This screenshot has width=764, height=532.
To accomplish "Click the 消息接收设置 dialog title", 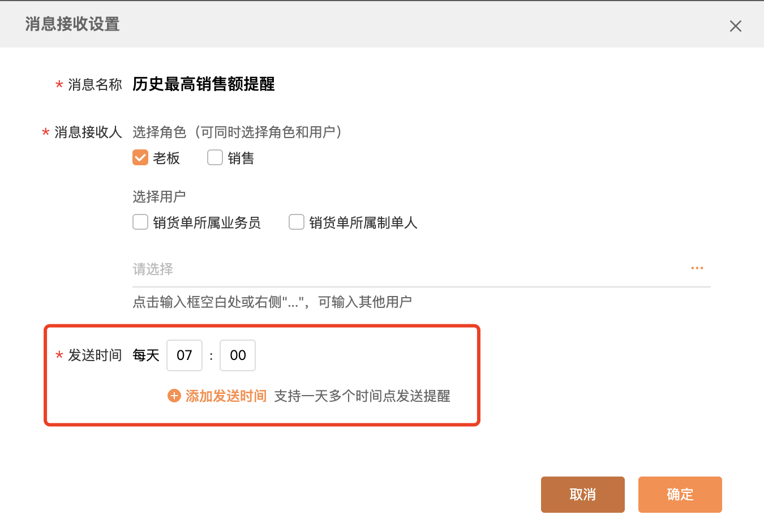I will 72,25.
